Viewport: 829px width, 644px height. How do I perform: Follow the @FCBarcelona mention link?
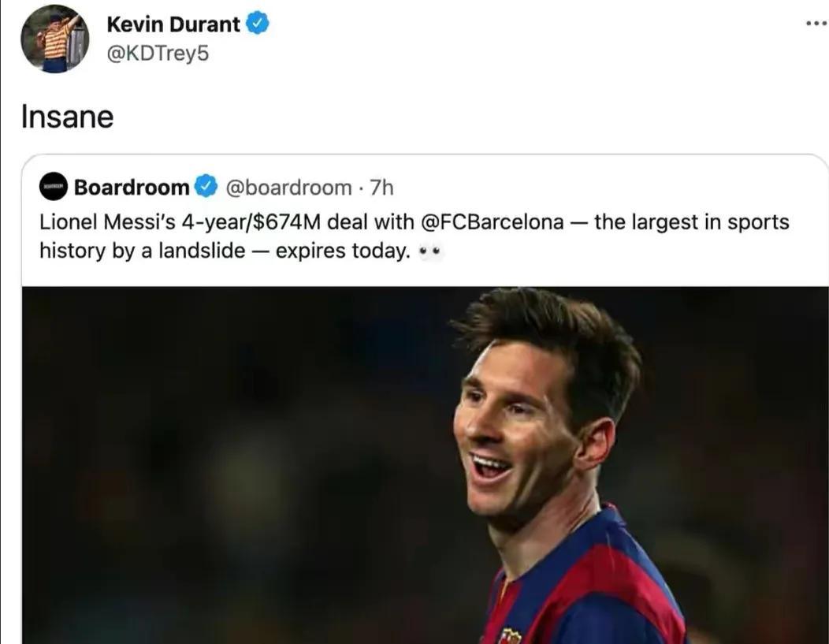click(493, 221)
